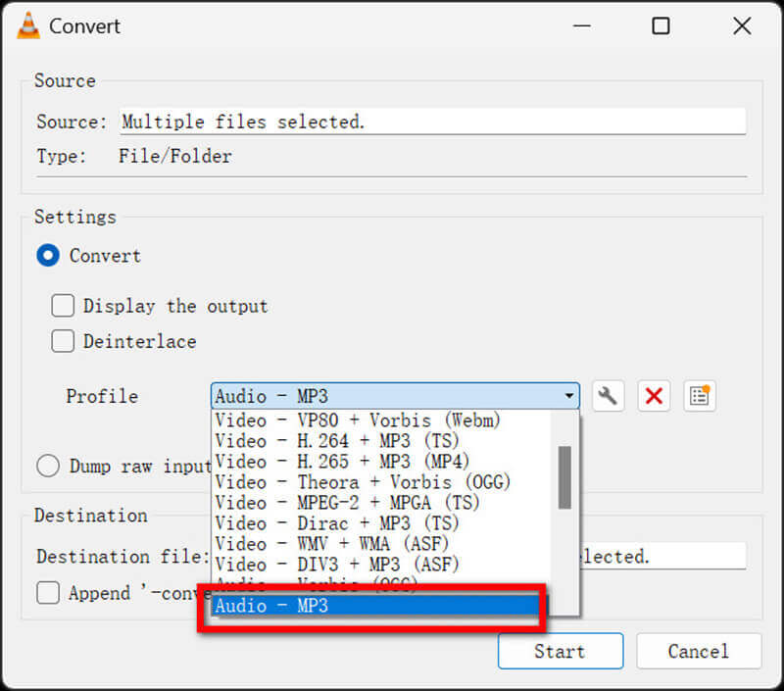Close the Convert dialog window
Image resolution: width=784 pixels, height=691 pixels.
[742, 25]
